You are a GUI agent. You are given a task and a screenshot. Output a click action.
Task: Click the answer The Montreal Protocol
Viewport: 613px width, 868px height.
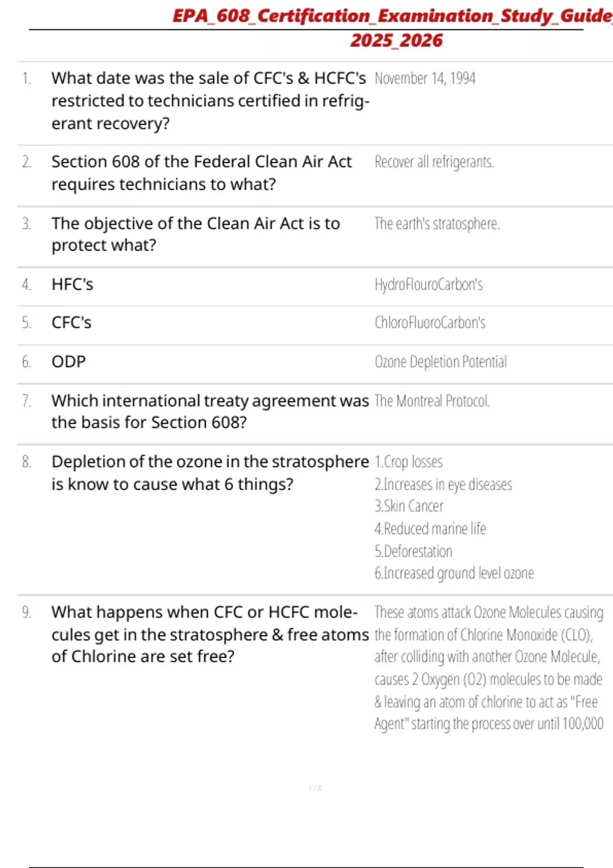pyautogui.click(x=432, y=401)
